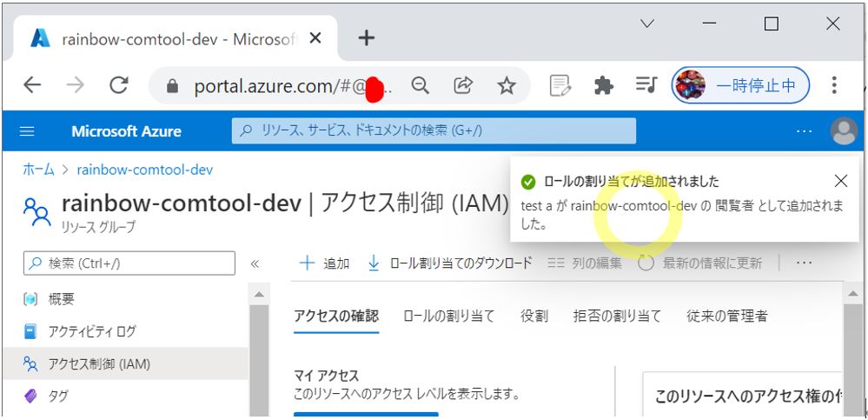Image resolution: width=868 pixels, height=420 pixels.
Task: Click rainbow-comtool-dev breadcrumb link
Action: pyautogui.click(x=144, y=169)
